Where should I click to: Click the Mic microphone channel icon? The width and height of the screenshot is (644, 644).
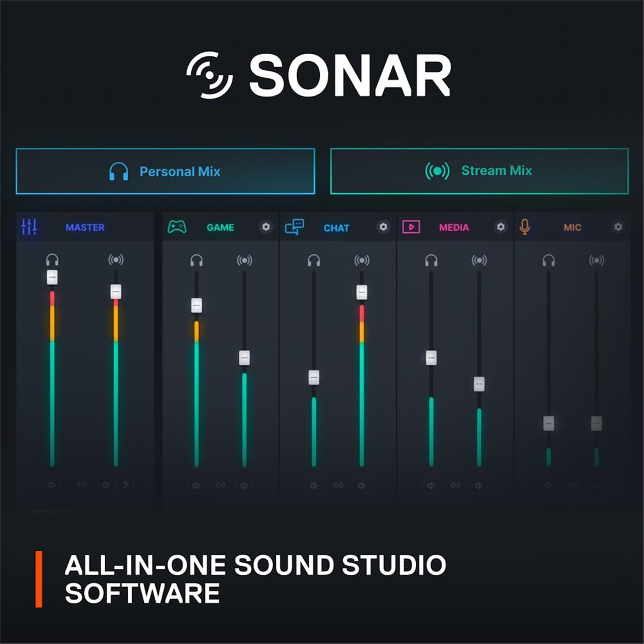click(x=524, y=227)
